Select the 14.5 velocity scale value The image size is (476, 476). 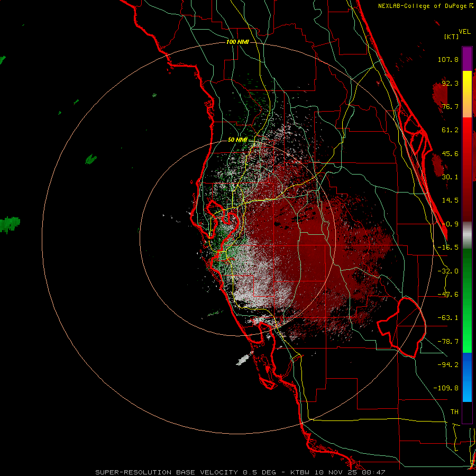(450, 200)
